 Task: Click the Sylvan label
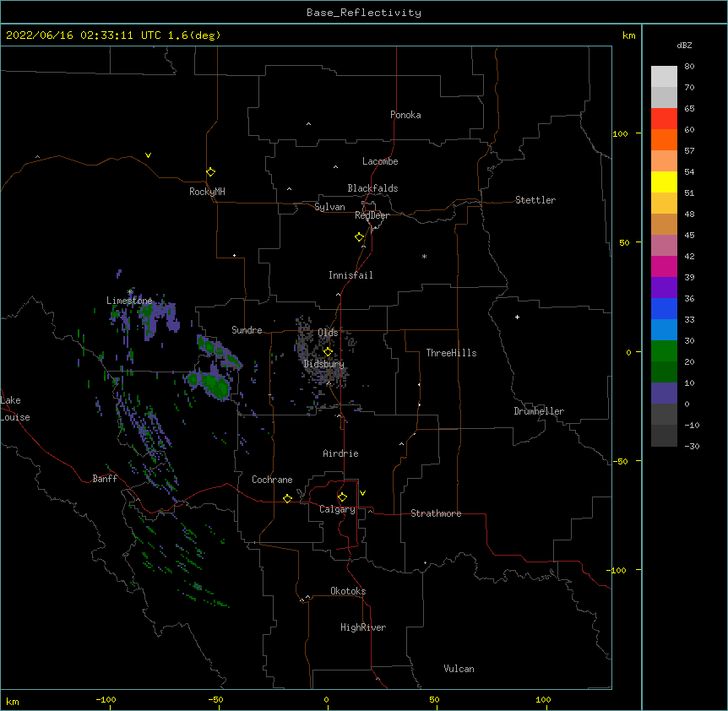click(x=329, y=207)
